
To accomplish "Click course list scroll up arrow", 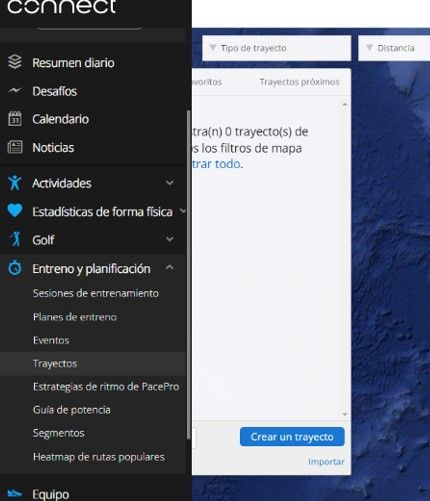I will coord(345,105).
